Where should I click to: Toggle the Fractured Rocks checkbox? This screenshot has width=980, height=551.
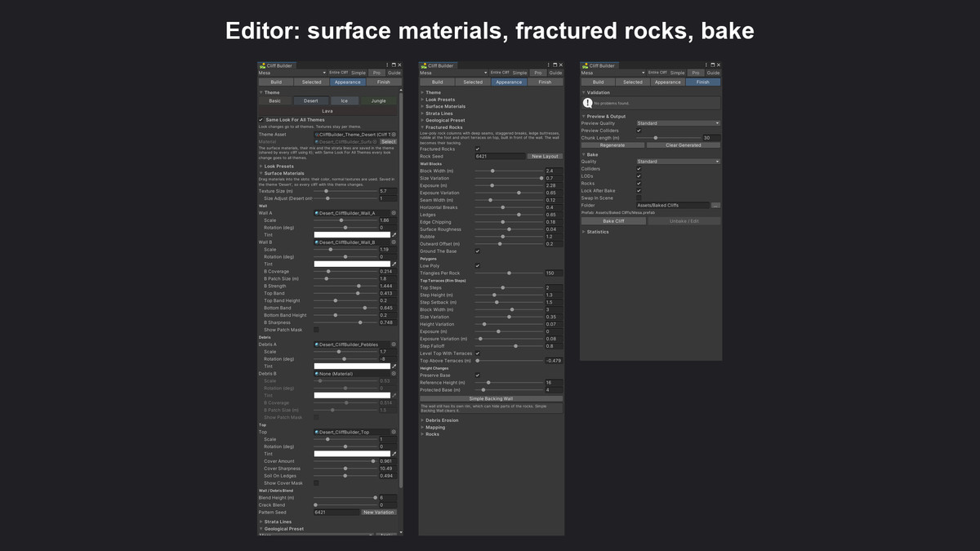pos(478,149)
